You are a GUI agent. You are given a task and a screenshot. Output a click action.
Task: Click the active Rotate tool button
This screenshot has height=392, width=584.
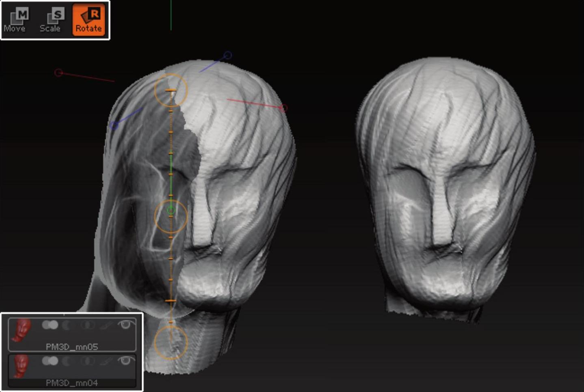[89, 20]
